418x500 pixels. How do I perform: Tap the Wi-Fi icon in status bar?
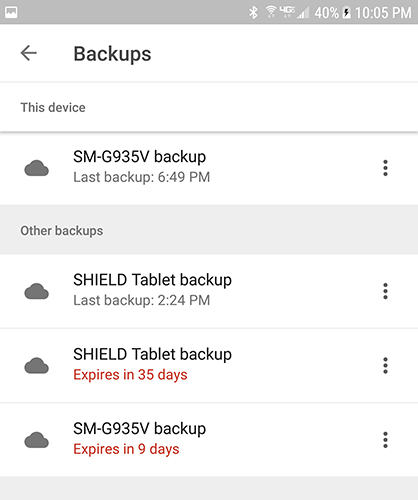pos(271,12)
